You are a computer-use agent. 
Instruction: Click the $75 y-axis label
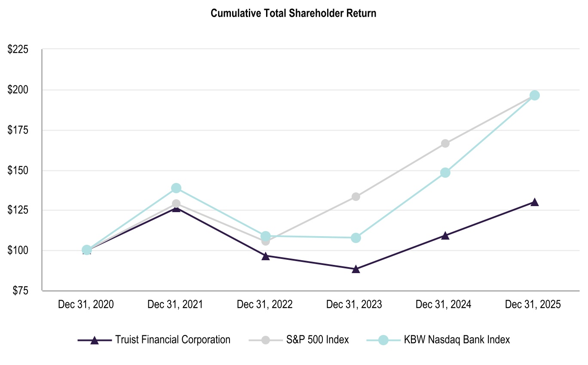point(20,291)
